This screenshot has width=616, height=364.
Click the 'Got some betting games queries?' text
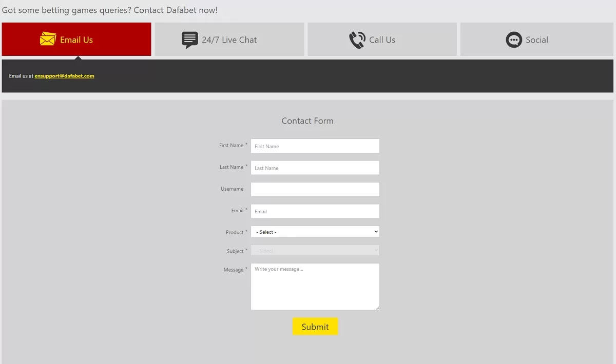(x=67, y=10)
